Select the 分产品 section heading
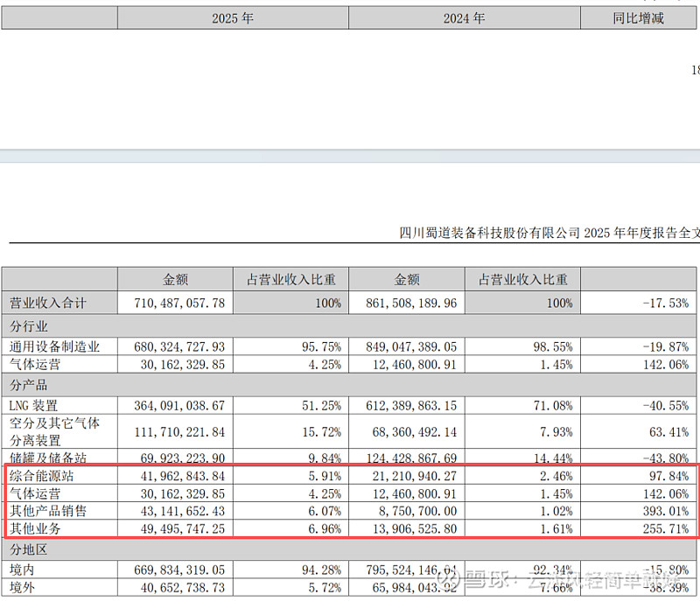The height and width of the screenshot is (601, 700). pyautogui.click(x=29, y=385)
